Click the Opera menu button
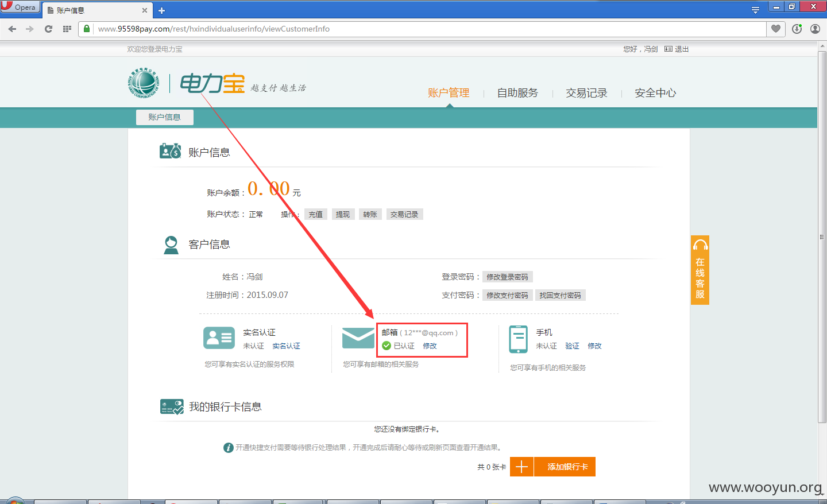827x504 pixels. [20, 7]
